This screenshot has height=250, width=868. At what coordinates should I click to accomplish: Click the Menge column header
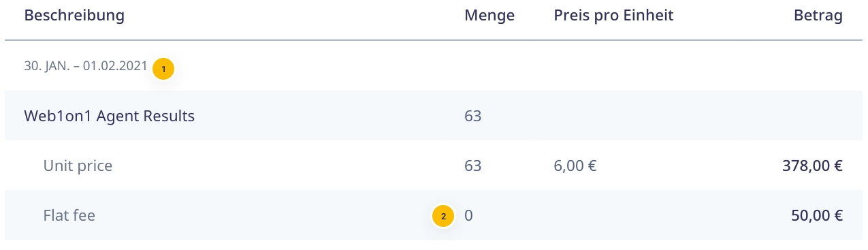point(489,15)
